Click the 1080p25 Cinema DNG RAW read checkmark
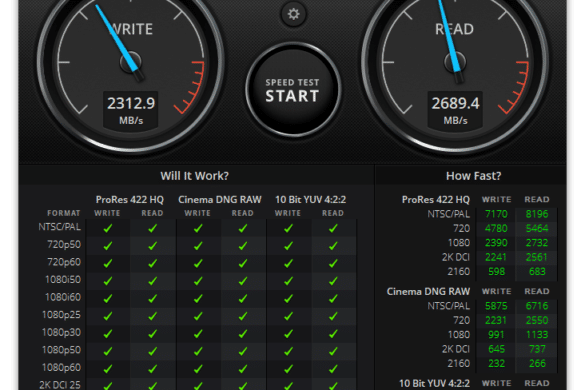The image size is (585, 390). click(243, 316)
